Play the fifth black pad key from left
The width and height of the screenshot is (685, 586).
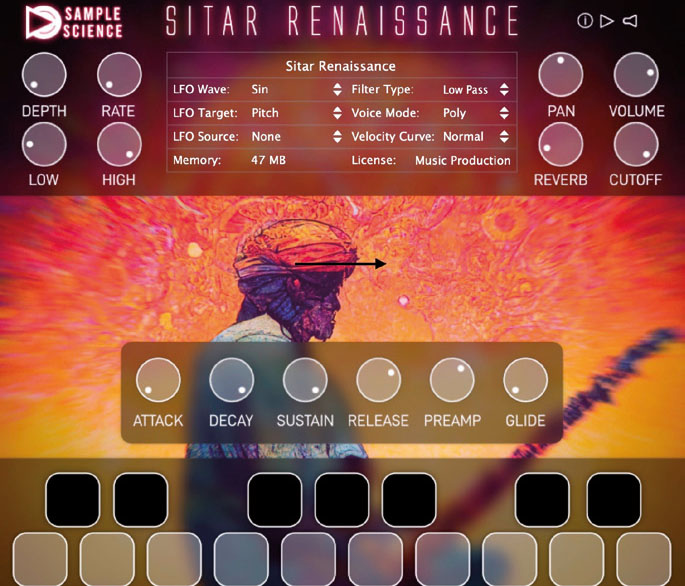click(409, 499)
